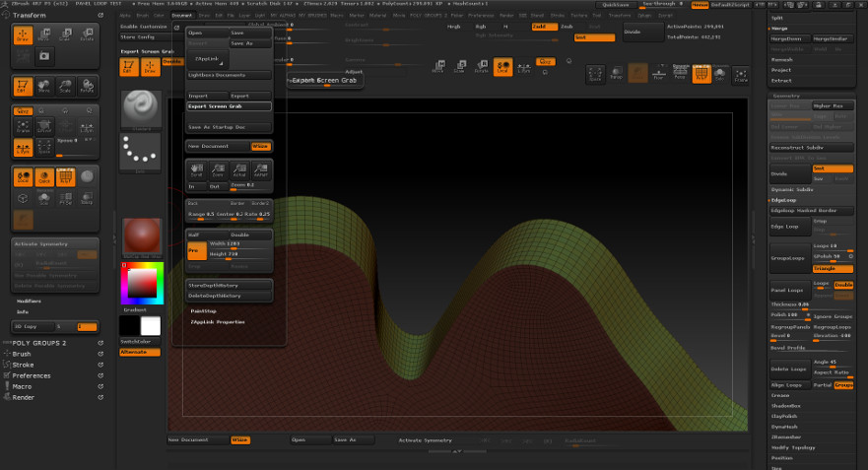Open the Document menu in menu bar
This screenshot has height=470, width=868.
(x=182, y=16)
